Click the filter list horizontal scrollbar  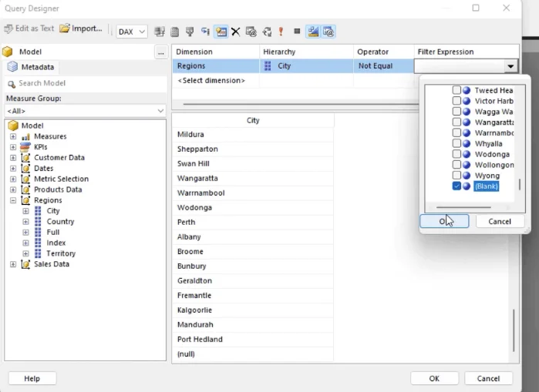(463, 207)
